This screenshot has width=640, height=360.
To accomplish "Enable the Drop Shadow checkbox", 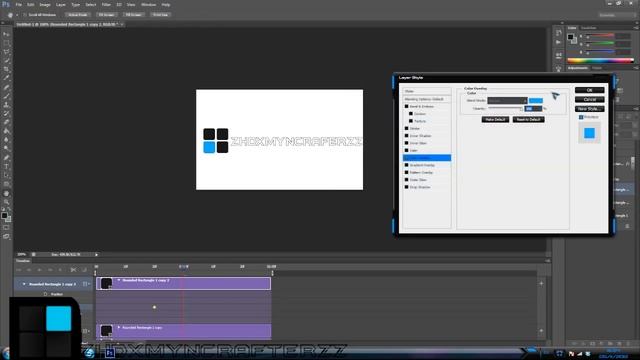I will [x=406, y=187].
